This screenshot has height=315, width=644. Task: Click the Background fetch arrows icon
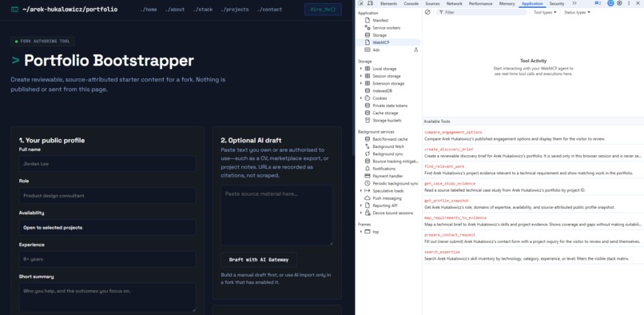tap(368, 146)
